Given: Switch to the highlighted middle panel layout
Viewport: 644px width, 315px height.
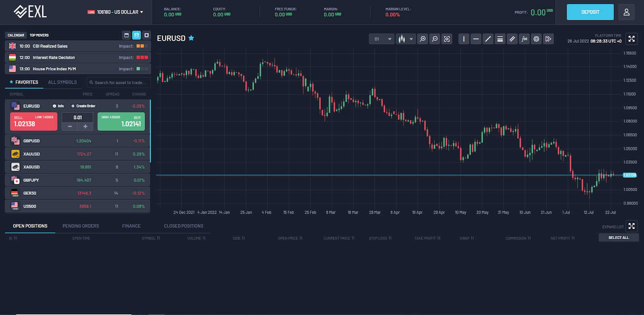Looking at the screenshot, I should tap(136, 35).
